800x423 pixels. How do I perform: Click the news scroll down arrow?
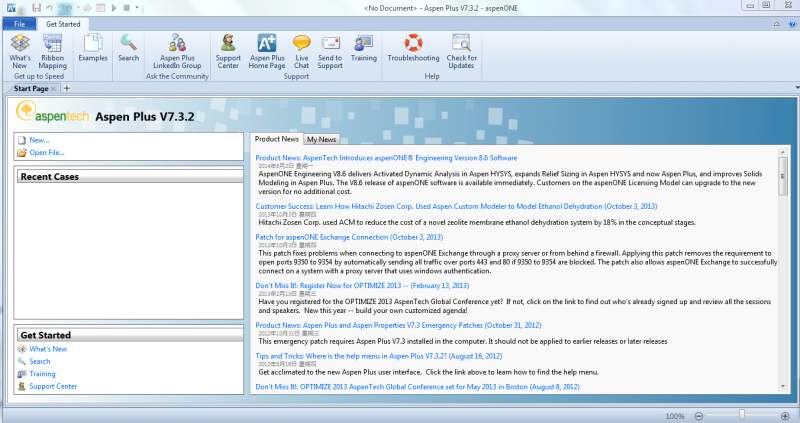tap(783, 387)
